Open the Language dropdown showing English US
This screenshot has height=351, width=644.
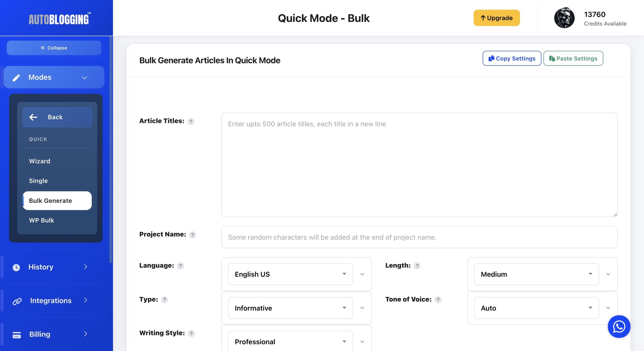290,274
